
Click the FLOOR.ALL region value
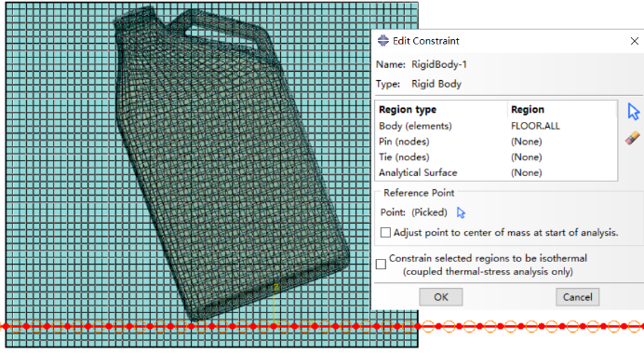pos(535,126)
